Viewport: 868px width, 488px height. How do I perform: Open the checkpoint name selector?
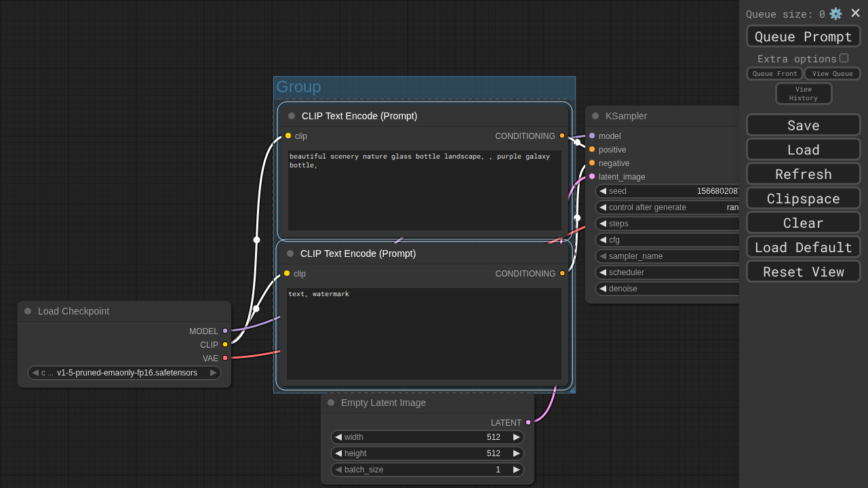pyautogui.click(x=125, y=373)
